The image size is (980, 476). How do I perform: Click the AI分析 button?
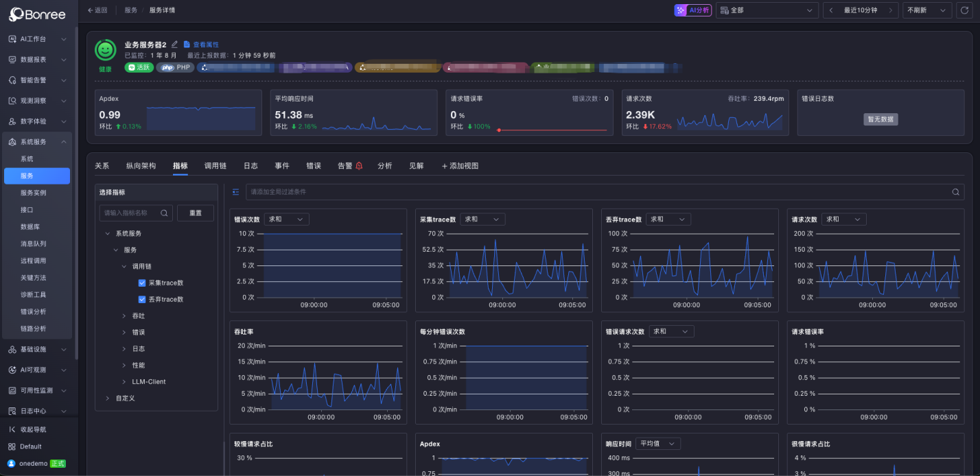coord(693,10)
